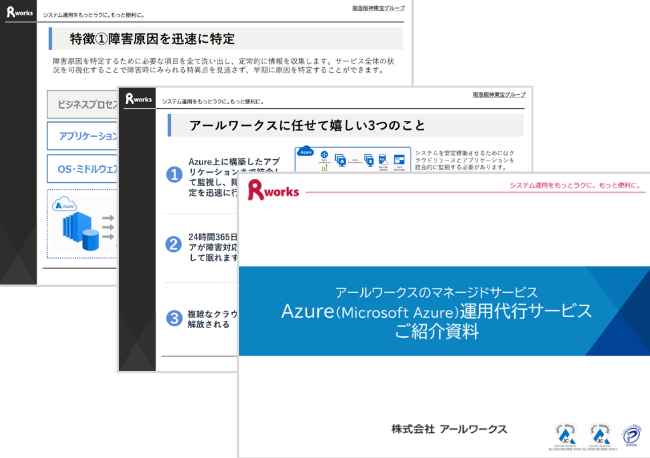Select the Azure cloud icon above blue servers
The width and height of the screenshot is (650, 458).
point(64,204)
